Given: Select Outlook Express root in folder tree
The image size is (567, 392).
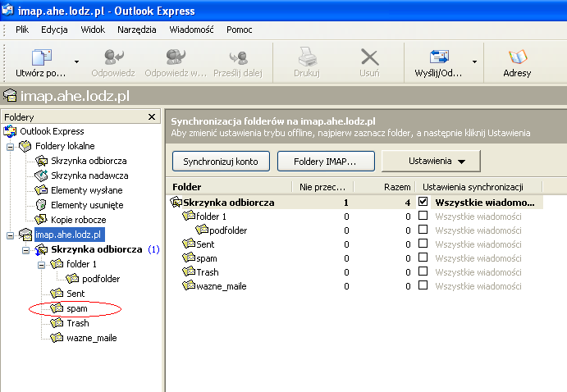Looking at the screenshot, I should (52, 131).
